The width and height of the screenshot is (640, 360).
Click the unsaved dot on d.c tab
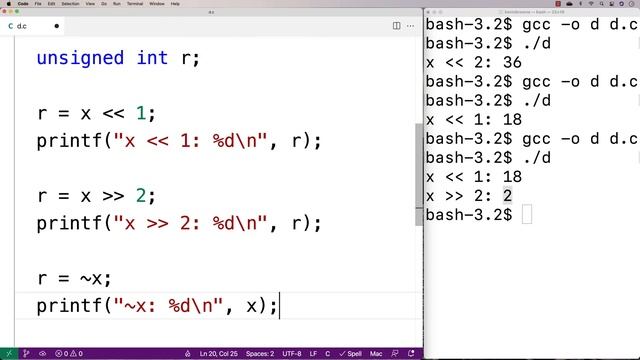pos(57,26)
